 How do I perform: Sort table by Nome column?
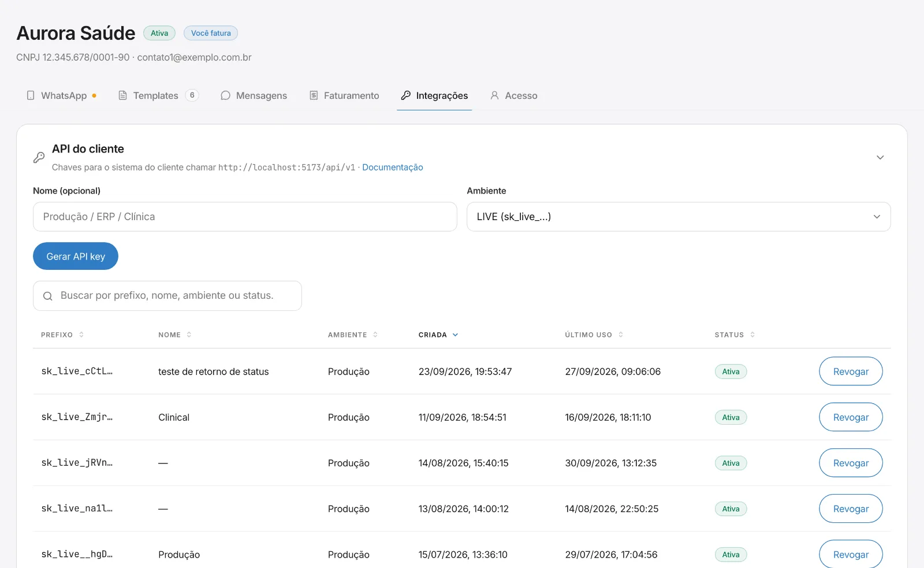pyautogui.click(x=175, y=335)
